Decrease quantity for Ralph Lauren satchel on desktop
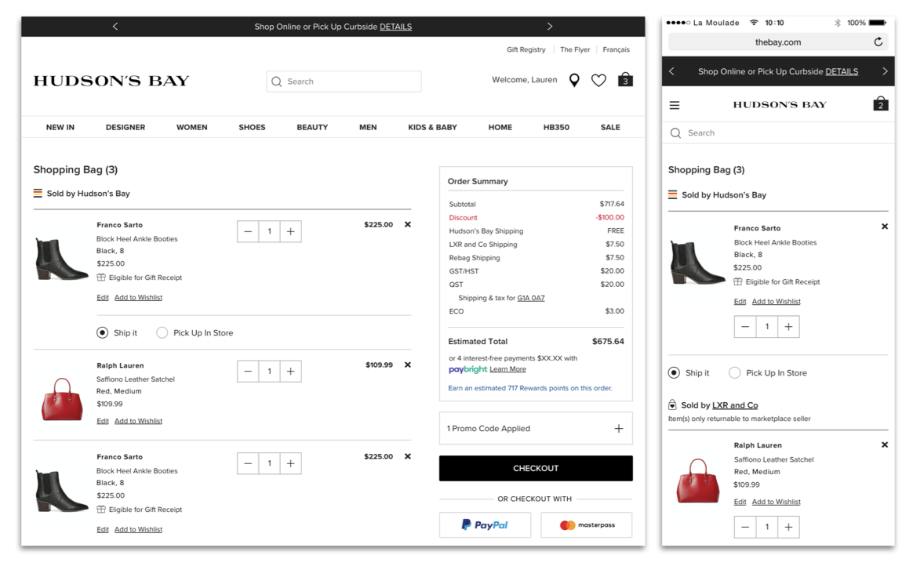This screenshot has height=566, width=924. [x=248, y=371]
